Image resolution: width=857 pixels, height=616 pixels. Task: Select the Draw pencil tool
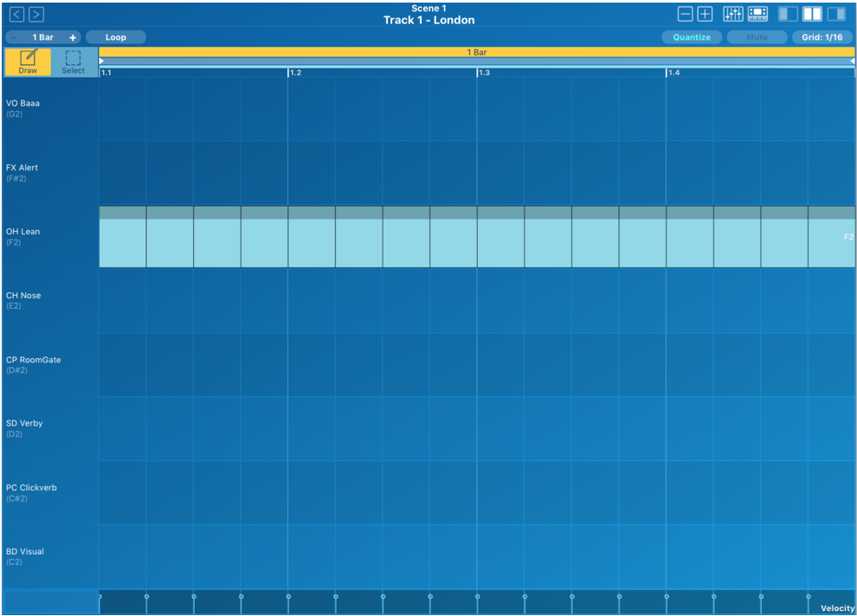(28, 61)
